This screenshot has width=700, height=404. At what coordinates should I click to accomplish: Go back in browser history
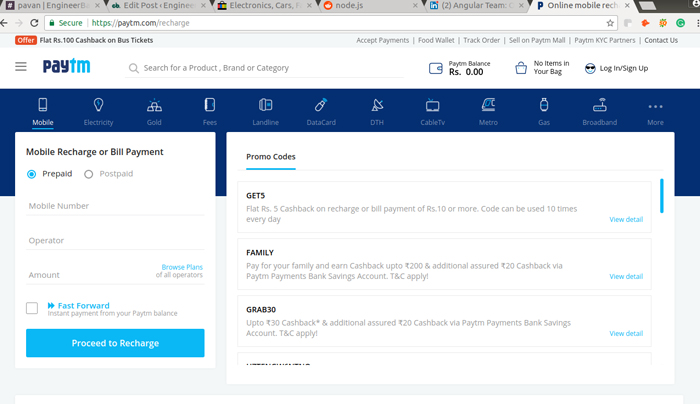click(4, 23)
